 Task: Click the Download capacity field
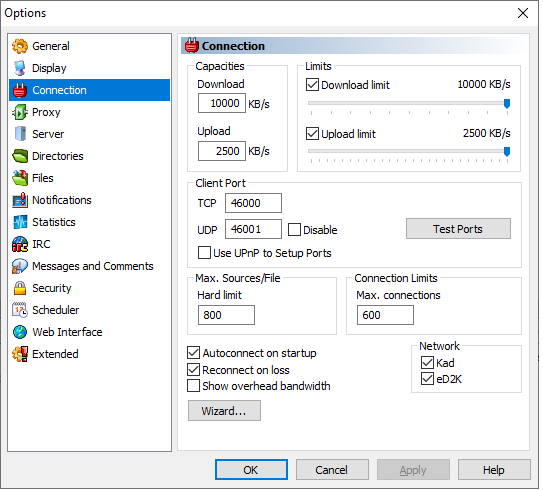pyautogui.click(x=223, y=104)
